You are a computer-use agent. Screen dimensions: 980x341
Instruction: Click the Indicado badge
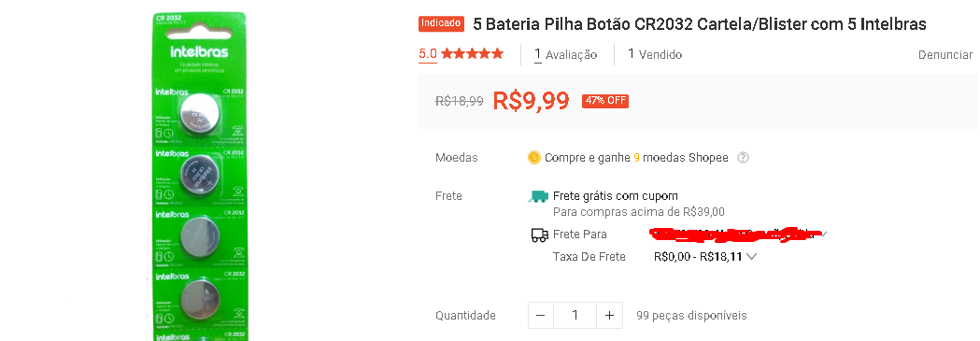442,23
